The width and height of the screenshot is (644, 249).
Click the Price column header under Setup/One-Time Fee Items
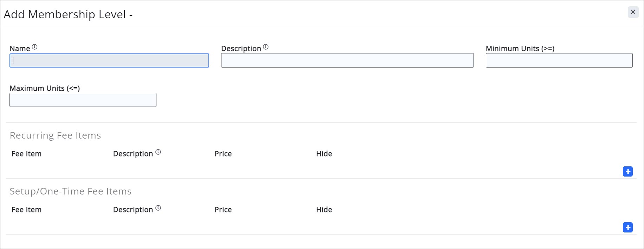[x=223, y=210]
